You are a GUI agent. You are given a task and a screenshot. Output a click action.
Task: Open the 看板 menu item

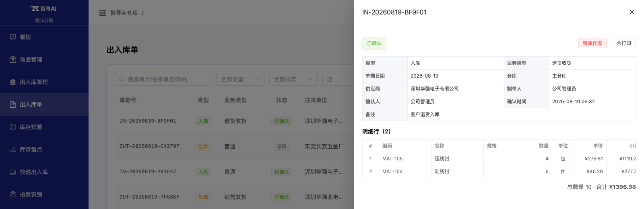coord(44,37)
